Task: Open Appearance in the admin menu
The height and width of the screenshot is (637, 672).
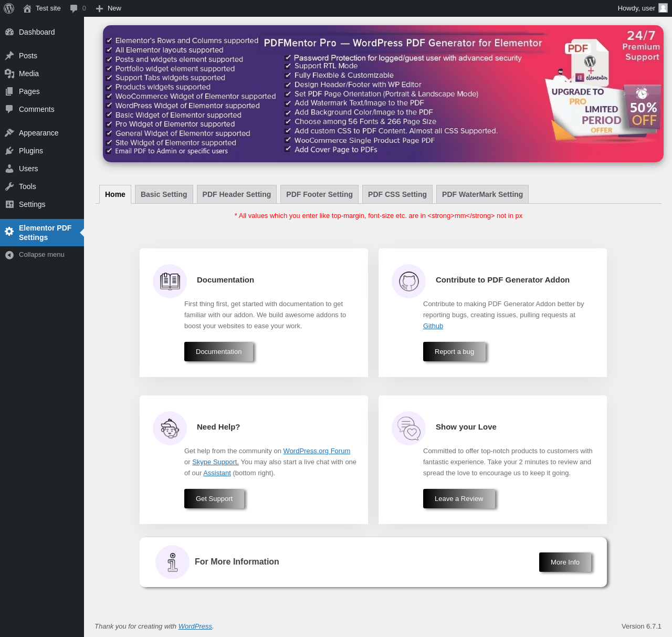Action: point(42,133)
